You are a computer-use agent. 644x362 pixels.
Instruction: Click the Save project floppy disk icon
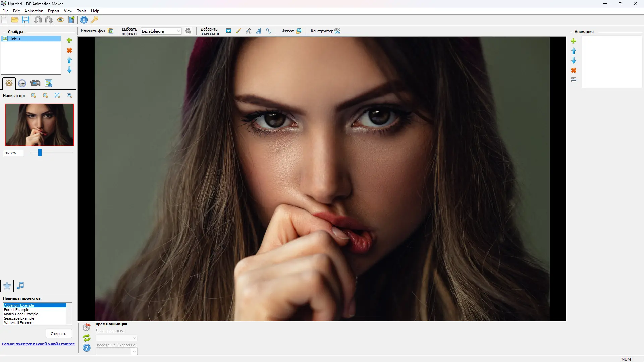25,20
